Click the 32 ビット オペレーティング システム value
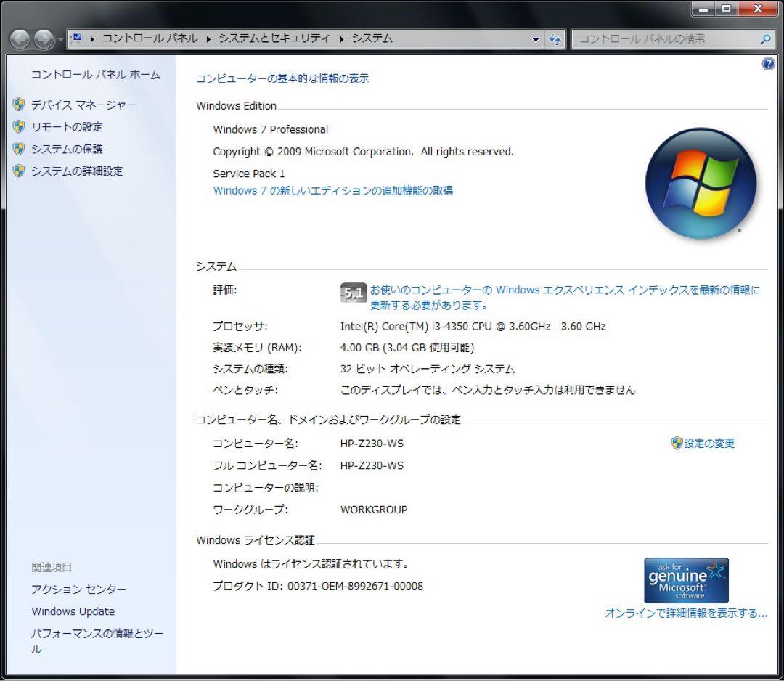The width and height of the screenshot is (784, 681). pos(428,369)
